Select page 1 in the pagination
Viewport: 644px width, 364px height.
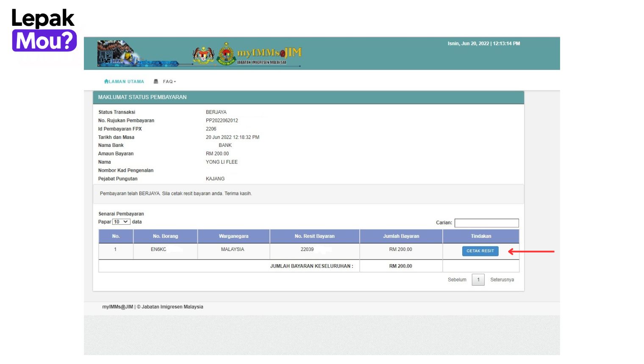coord(478,279)
